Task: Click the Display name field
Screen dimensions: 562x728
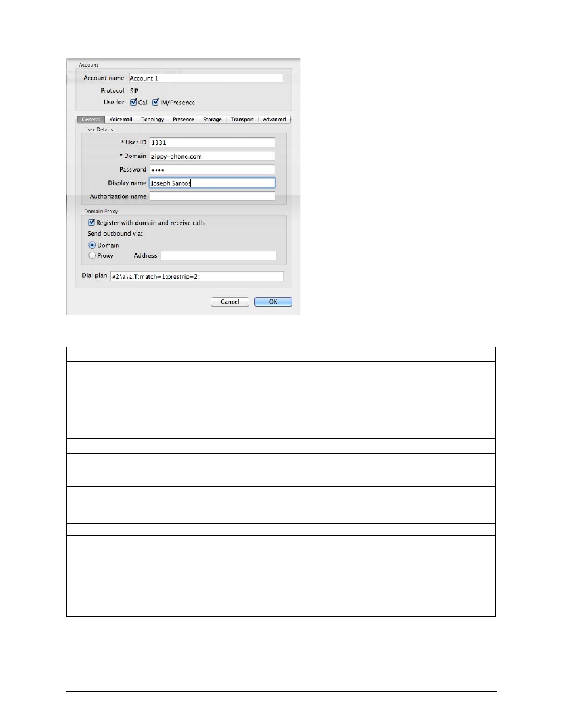Action: click(212, 183)
